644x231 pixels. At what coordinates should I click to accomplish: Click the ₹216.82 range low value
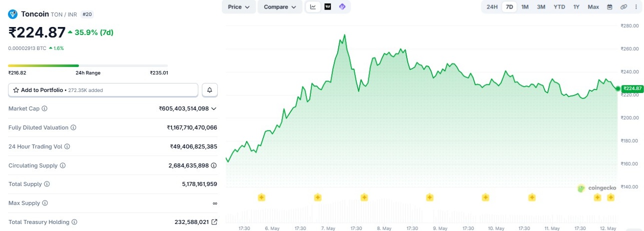click(17, 73)
